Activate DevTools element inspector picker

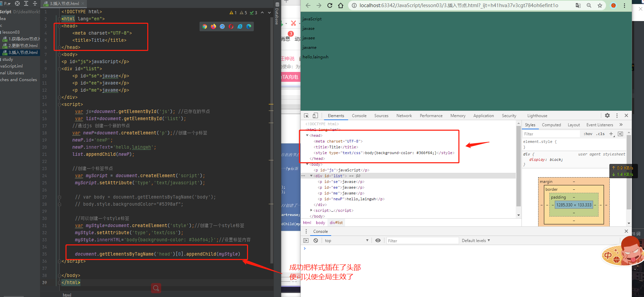pyautogui.click(x=306, y=116)
